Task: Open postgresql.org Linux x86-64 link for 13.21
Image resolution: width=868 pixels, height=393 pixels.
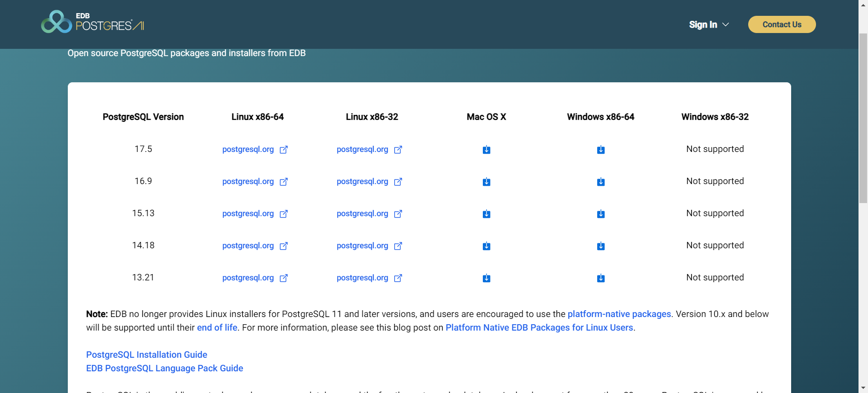Action: coord(255,278)
